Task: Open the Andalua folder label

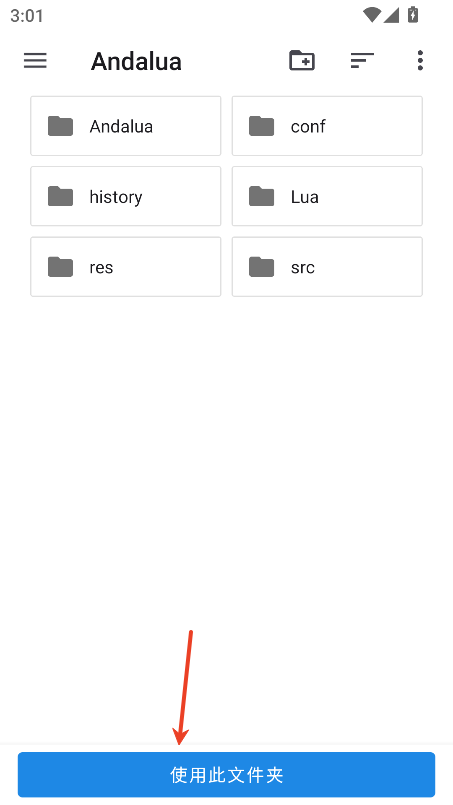Action: pyautogui.click(x=121, y=126)
